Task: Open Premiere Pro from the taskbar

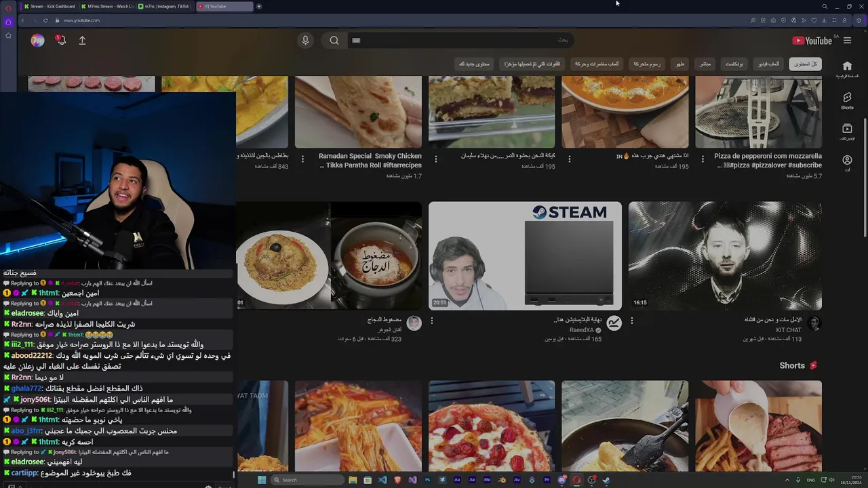Action: (x=547, y=480)
